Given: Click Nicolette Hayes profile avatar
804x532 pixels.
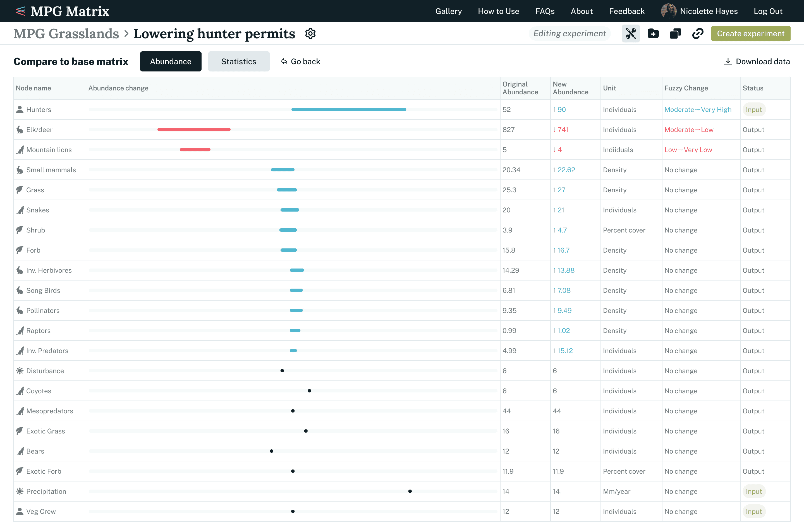Looking at the screenshot, I should (x=668, y=11).
